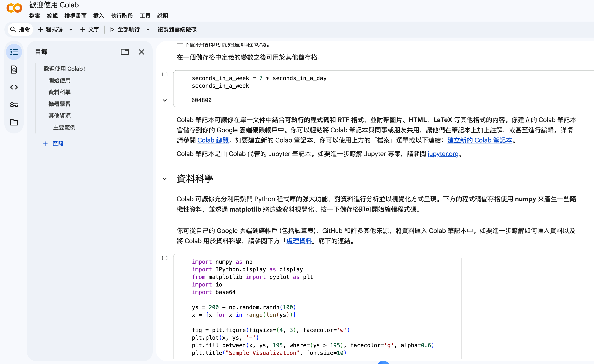
Task: Open the 程式碼 dropdown arrow
Action: pyautogui.click(x=71, y=30)
